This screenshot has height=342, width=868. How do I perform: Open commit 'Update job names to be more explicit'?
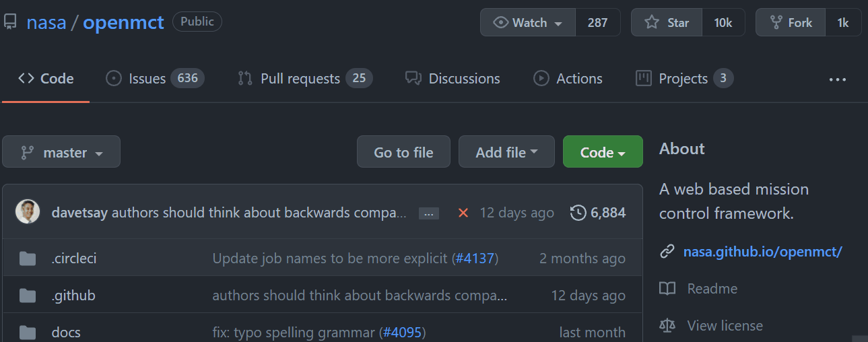pos(330,258)
